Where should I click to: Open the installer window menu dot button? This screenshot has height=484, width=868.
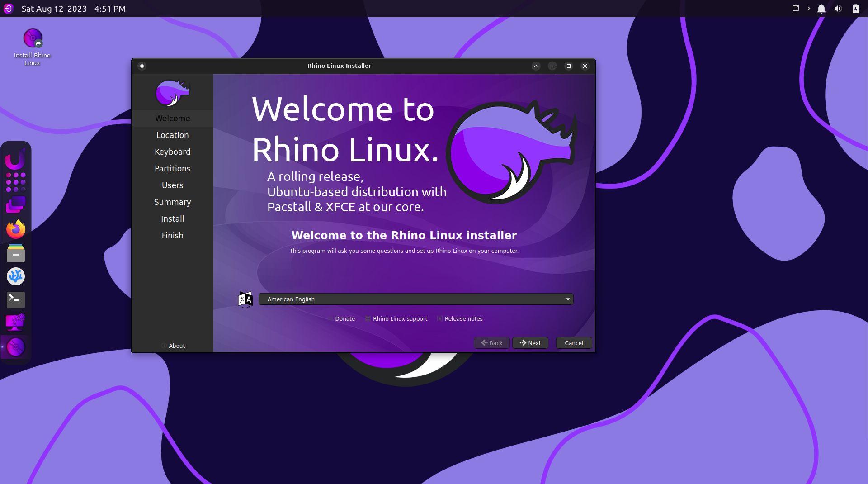[x=142, y=66]
